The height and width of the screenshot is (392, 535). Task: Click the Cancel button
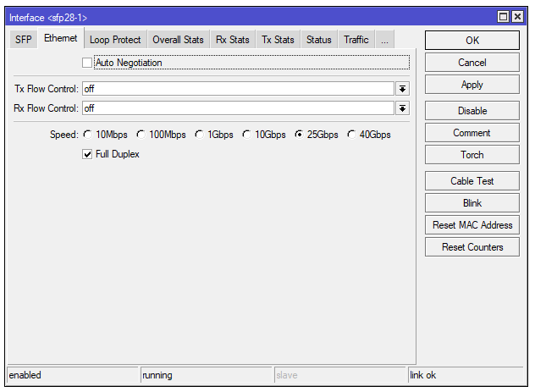click(472, 63)
